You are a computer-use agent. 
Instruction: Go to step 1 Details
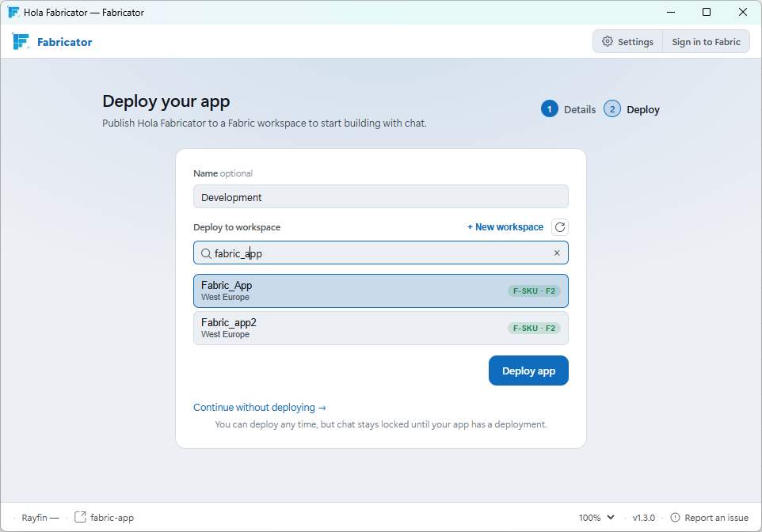[568, 109]
